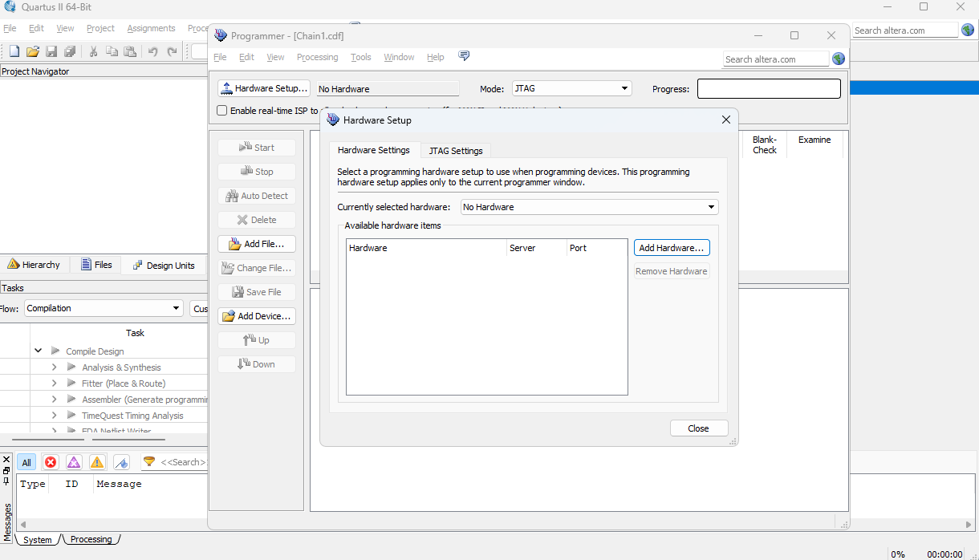
Task: Pin the Messages panel with pin icon
Action: [x=6, y=481]
